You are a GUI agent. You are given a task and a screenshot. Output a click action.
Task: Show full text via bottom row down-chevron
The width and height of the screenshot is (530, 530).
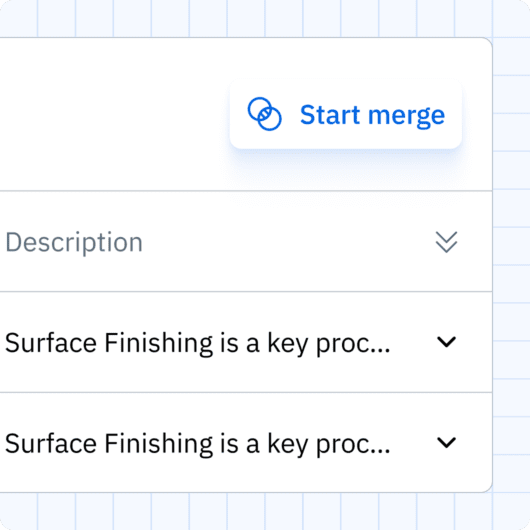click(446, 442)
